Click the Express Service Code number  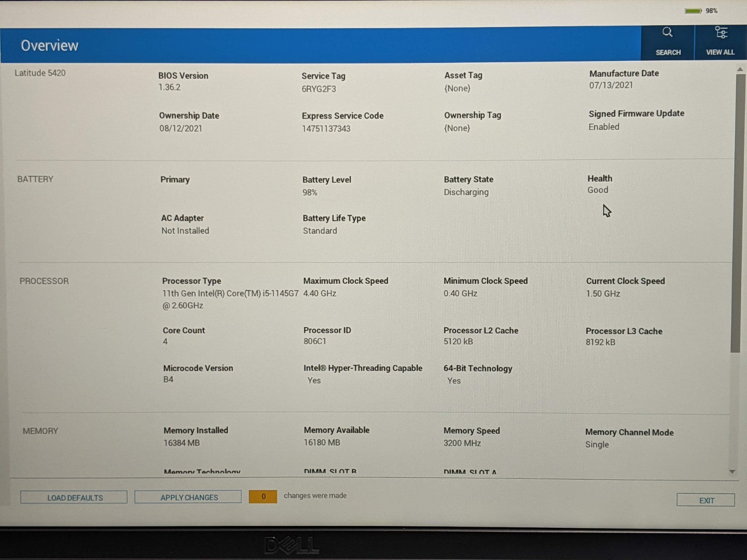point(326,129)
